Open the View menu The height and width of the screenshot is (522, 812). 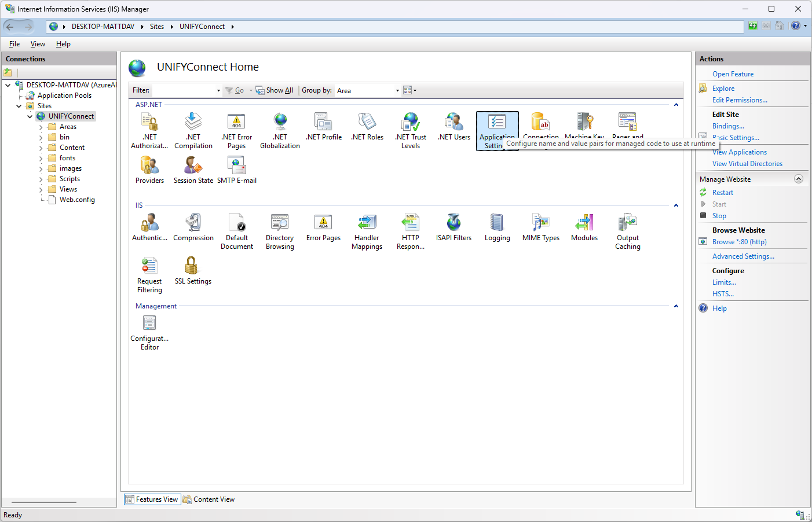38,44
